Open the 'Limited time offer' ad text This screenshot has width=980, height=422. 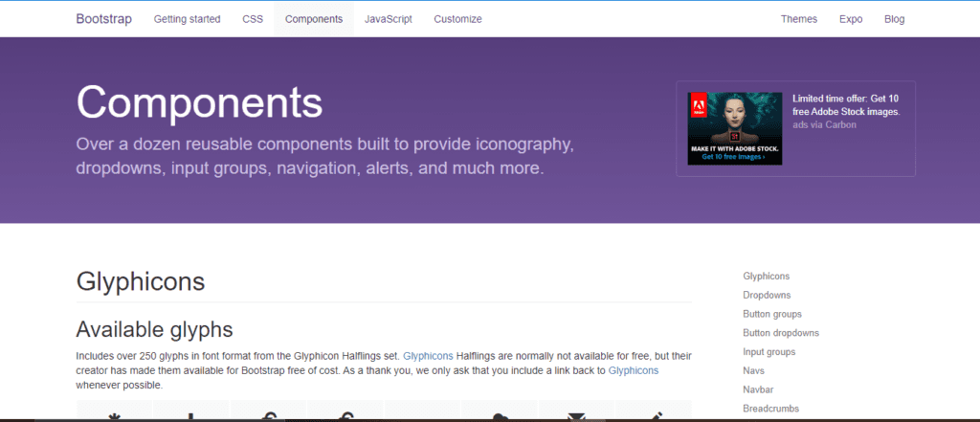(846, 105)
